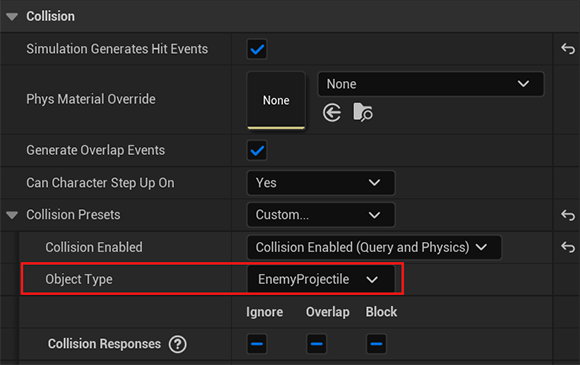Set all Collision Responses to Ignore
Viewport: 580px width, 365px height.
[x=257, y=344]
